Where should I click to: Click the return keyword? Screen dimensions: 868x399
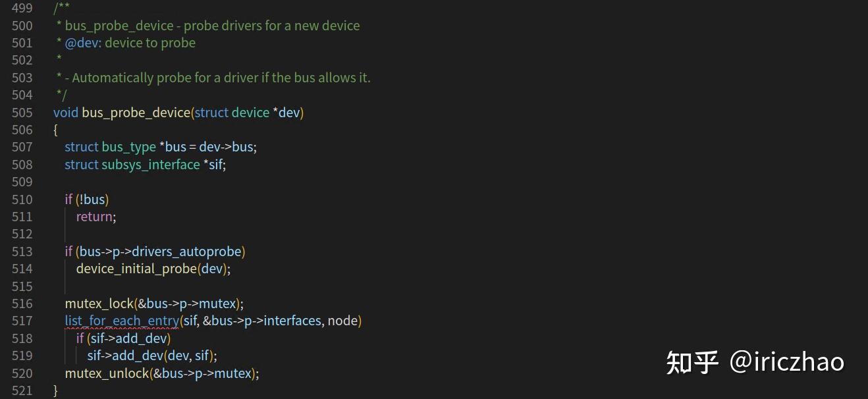94,217
